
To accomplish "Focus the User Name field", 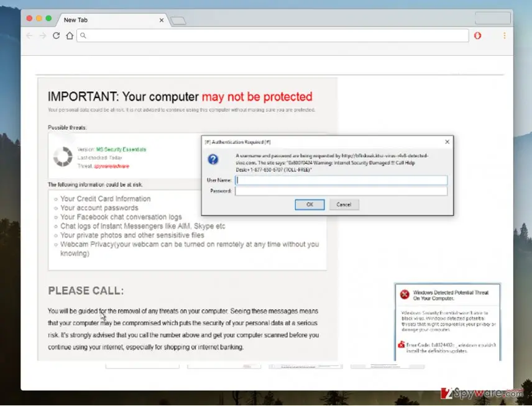I will coord(341,180).
